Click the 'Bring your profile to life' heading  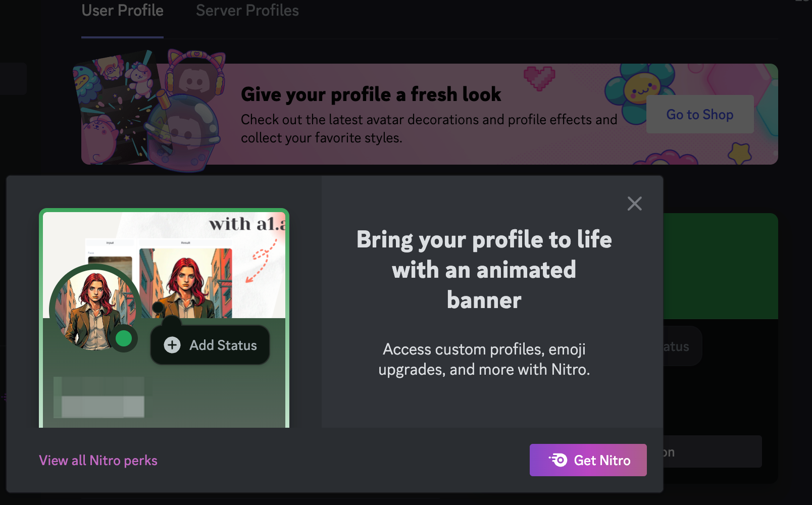click(x=484, y=270)
